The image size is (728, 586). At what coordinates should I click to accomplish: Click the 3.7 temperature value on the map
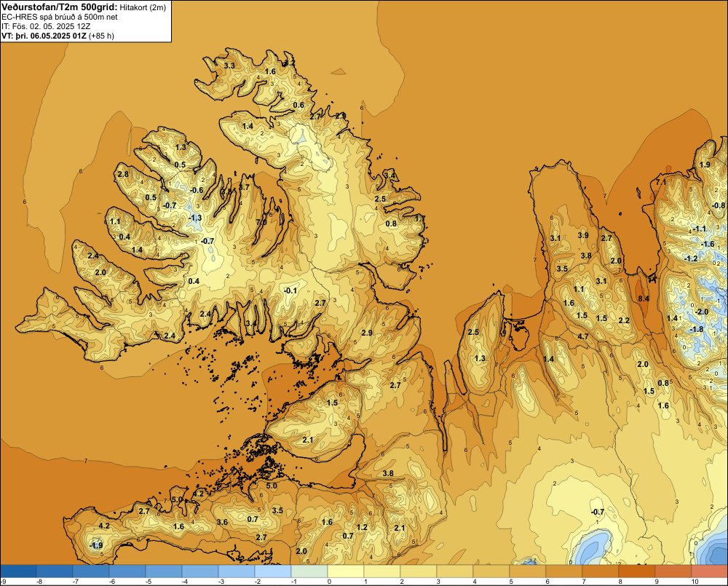(x=244, y=187)
